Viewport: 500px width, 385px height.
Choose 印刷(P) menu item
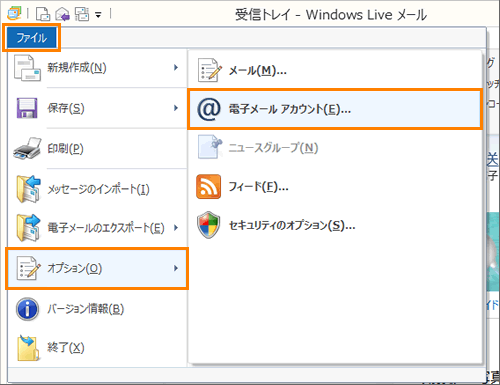tap(97, 148)
